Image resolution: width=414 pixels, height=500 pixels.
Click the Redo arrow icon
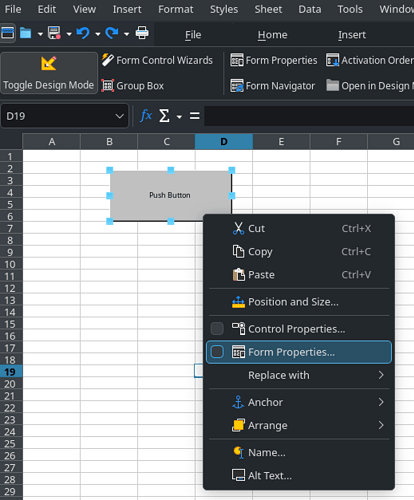(112, 33)
